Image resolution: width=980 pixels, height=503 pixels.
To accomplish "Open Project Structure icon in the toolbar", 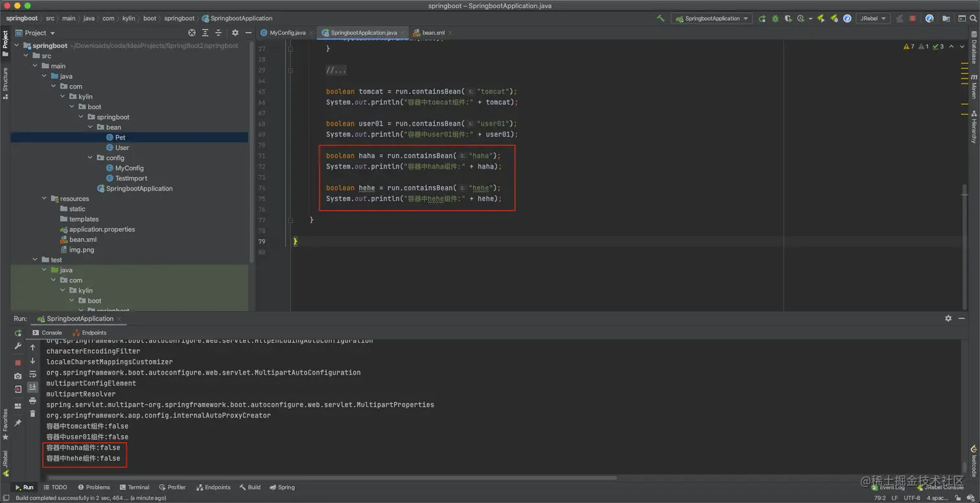I will pos(947,19).
